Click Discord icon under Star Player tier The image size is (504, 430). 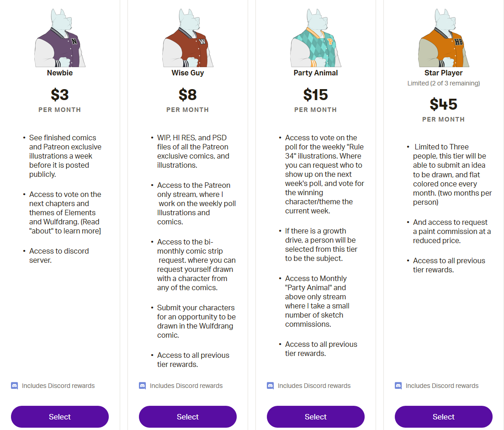(398, 386)
